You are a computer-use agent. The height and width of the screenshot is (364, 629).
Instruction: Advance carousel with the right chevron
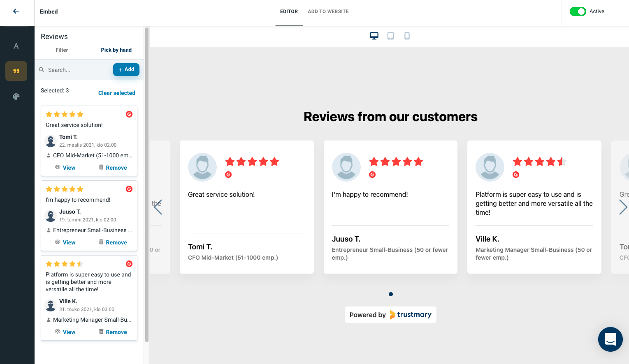(x=624, y=207)
